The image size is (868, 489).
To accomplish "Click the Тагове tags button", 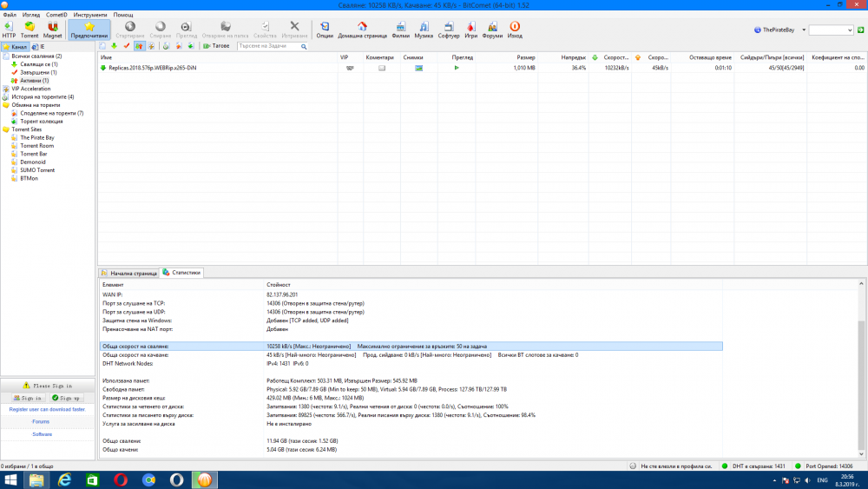I will click(216, 46).
